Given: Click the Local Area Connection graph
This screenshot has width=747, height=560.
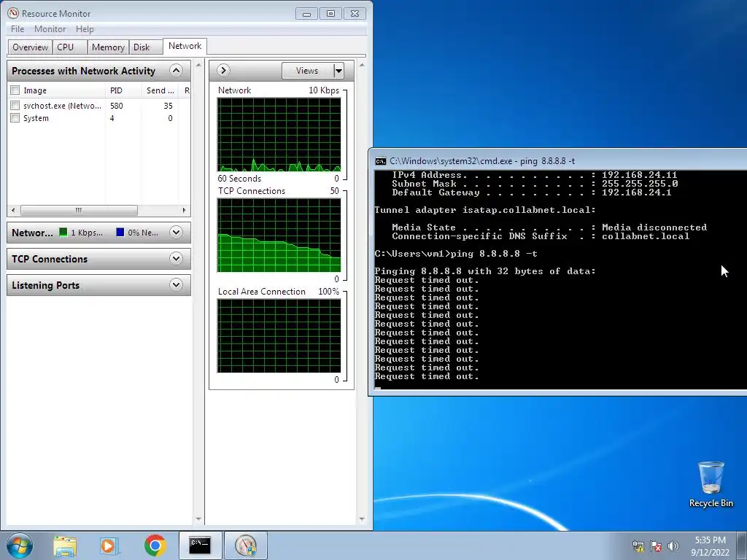Looking at the screenshot, I should click(x=279, y=335).
